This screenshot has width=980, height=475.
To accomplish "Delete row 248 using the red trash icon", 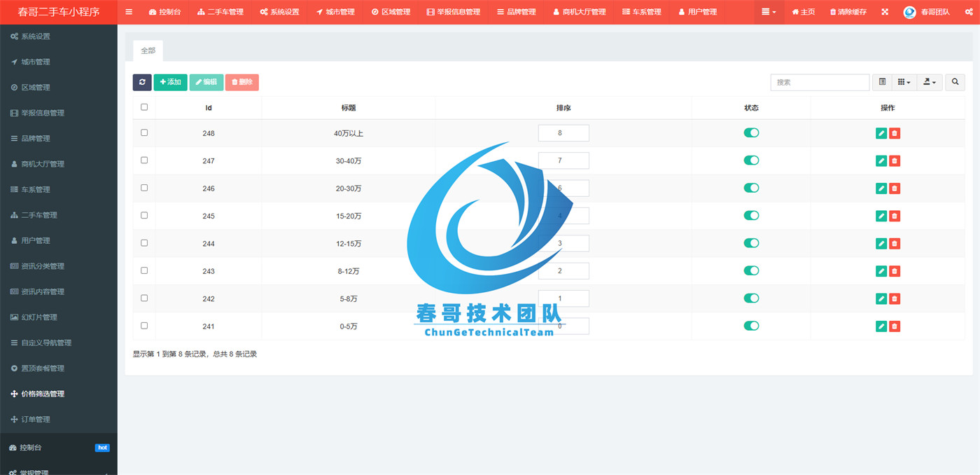I will (895, 133).
